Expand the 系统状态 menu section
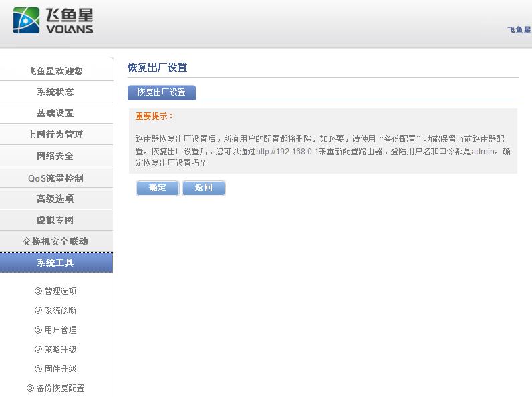Screen dimensions: 532x397 pyautogui.click(x=55, y=92)
